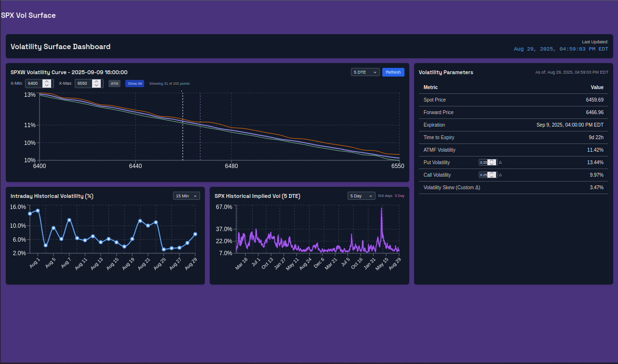Decrement the Call Volatility delta stepper
Image resolution: width=618 pixels, height=364 pixels.
point(491,177)
